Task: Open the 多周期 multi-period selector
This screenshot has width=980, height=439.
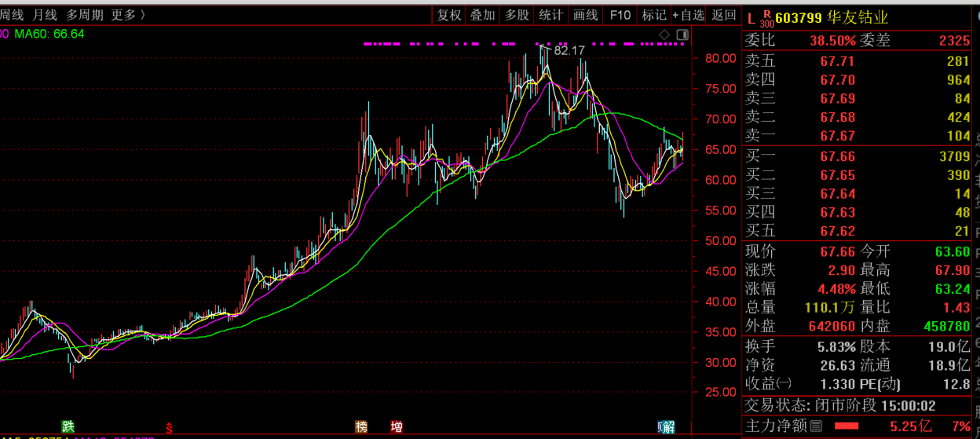Action: click(x=84, y=15)
